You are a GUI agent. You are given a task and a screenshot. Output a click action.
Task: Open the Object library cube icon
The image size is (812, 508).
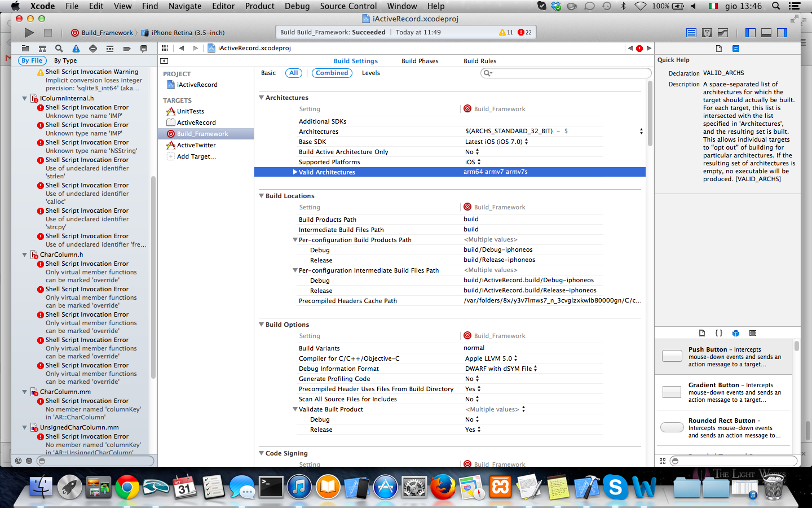[x=736, y=333]
